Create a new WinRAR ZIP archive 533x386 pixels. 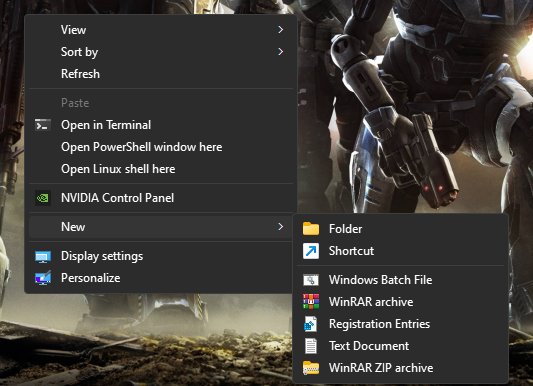(x=400, y=368)
